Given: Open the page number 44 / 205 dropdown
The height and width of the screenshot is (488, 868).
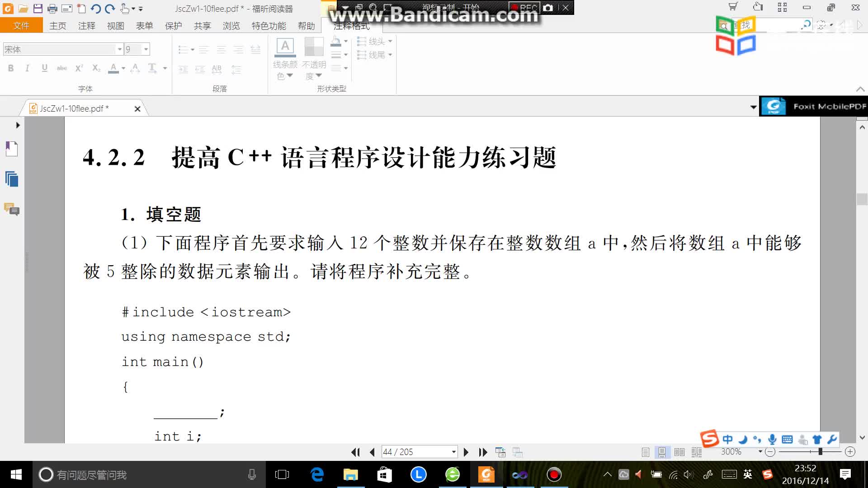Looking at the screenshot, I should 453,452.
